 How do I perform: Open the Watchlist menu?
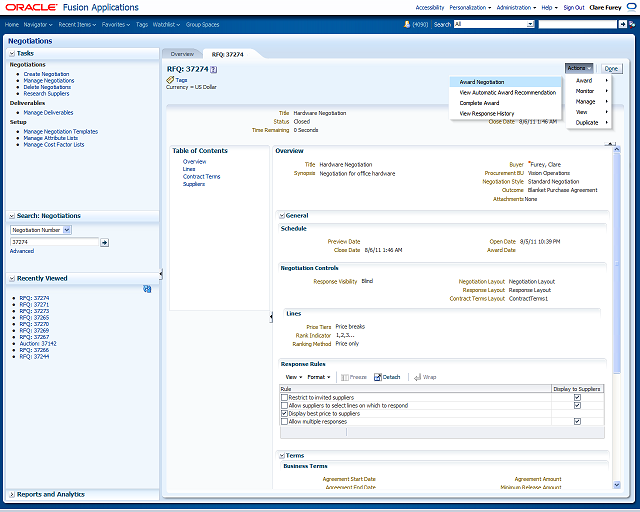click(x=166, y=24)
